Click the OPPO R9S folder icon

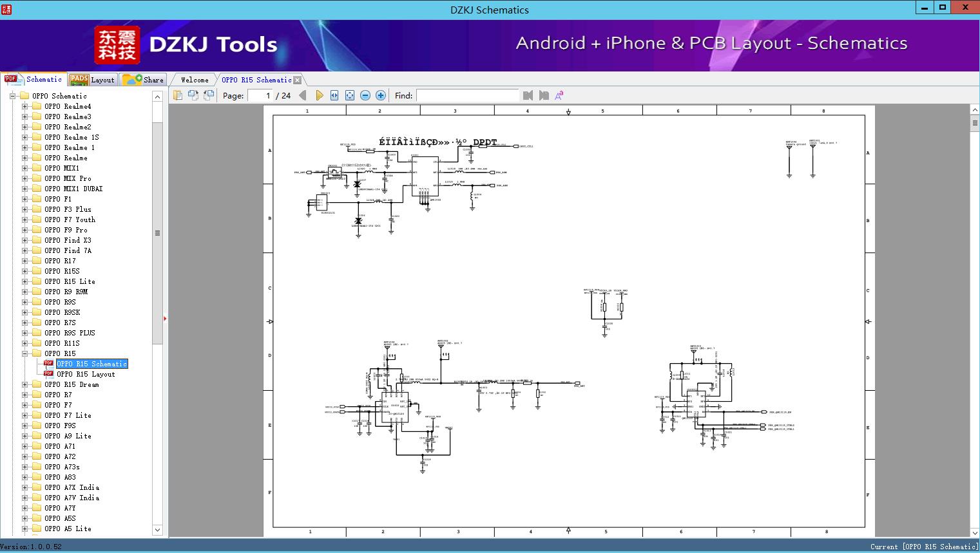pos(37,302)
